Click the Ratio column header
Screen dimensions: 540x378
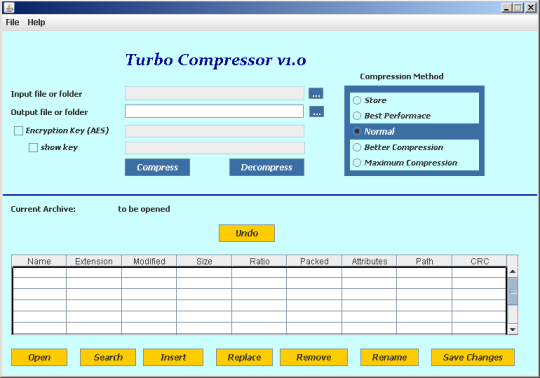259,261
